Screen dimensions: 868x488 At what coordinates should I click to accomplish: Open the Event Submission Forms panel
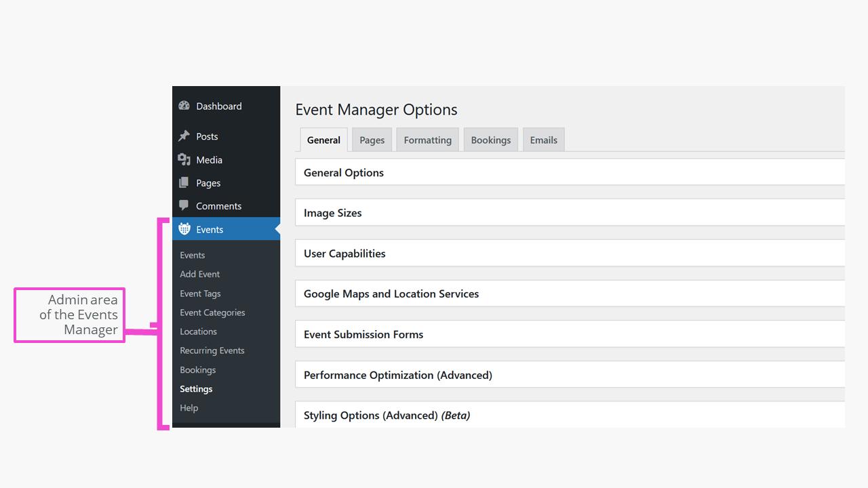pyautogui.click(x=363, y=334)
